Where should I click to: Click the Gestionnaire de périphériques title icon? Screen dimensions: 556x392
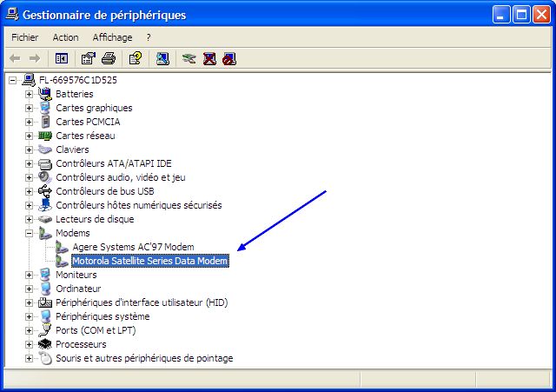pos(12,14)
